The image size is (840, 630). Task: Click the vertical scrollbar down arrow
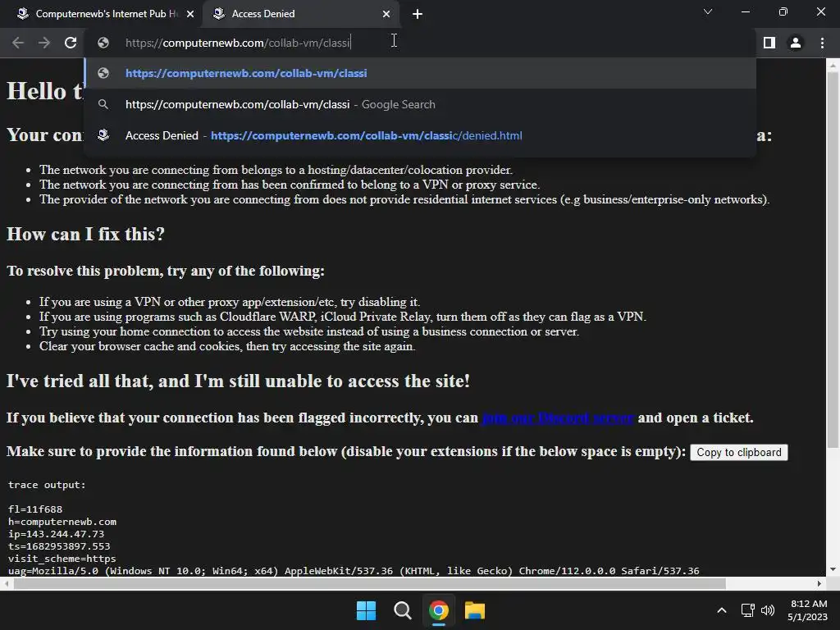(x=833, y=569)
